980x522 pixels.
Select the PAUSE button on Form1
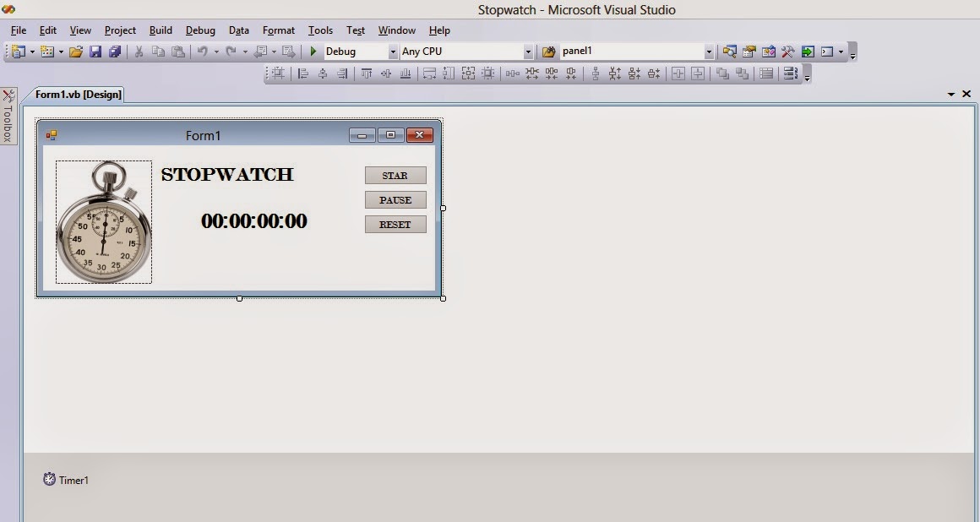pyautogui.click(x=395, y=200)
